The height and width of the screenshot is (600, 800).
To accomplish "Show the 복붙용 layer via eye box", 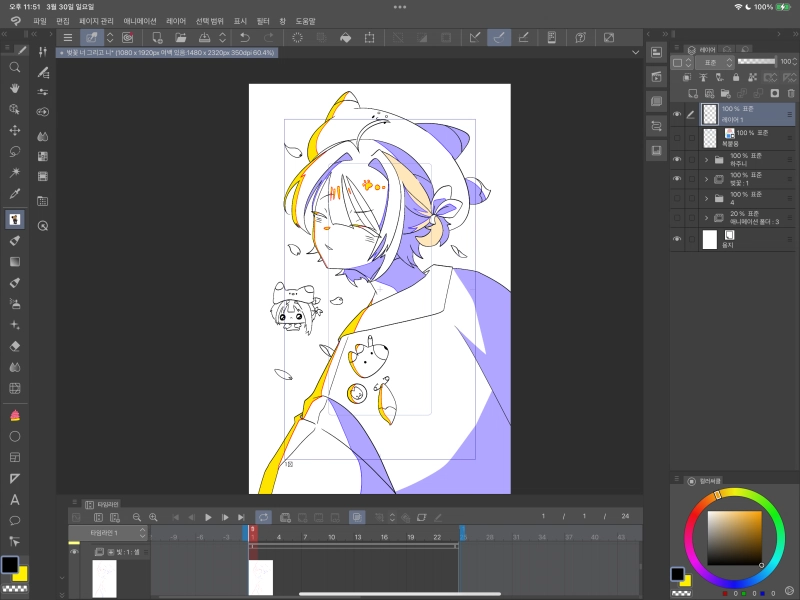I will tap(677, 137).
